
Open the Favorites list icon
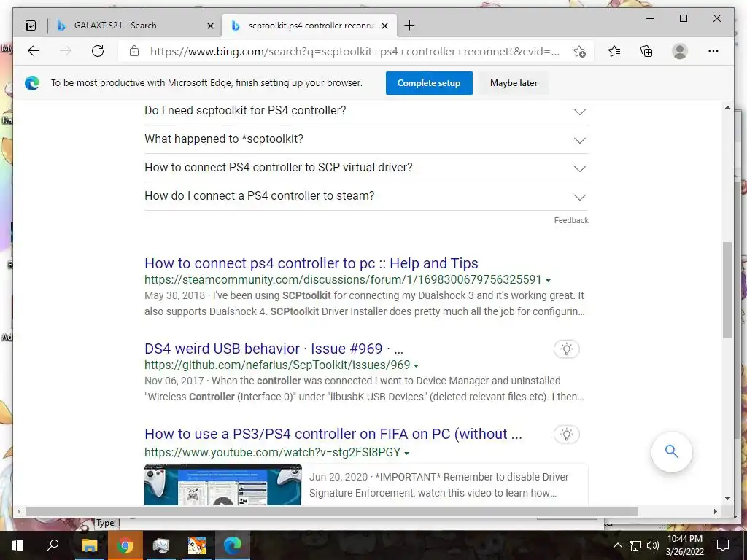click(614, 51)
